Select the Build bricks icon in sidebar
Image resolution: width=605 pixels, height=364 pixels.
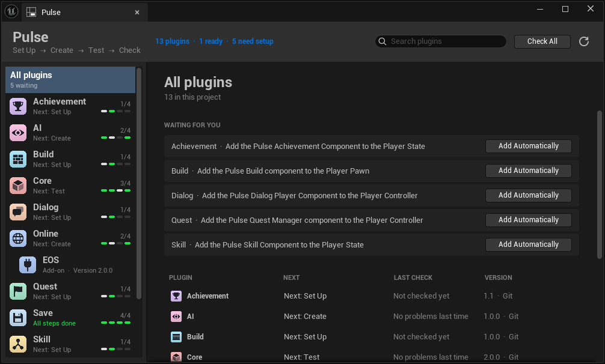18,159
